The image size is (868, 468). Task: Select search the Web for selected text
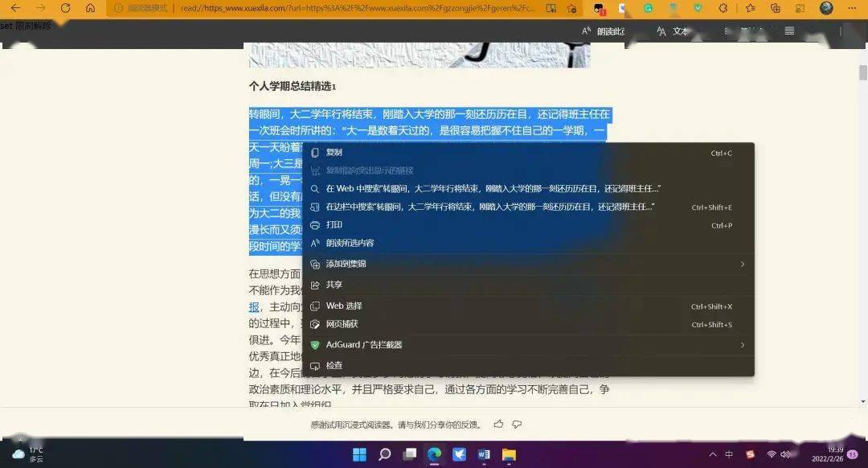coord(528,189)
